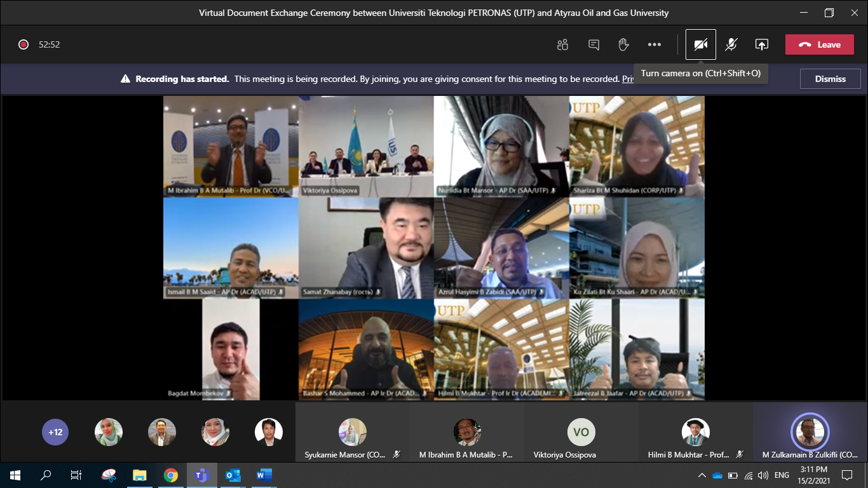Click the mute icon on Syukarnie Mansor's tile
The height and width of the screenshot is (488, 868).
pyautogui.click(x=396, y=455)
